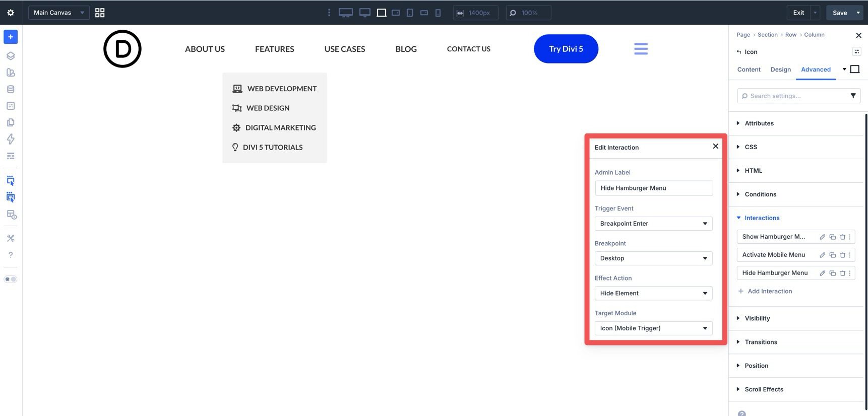Open the tools wrench icon in sidebar
The height and width of the screenshot is (416, 868).
11,238
